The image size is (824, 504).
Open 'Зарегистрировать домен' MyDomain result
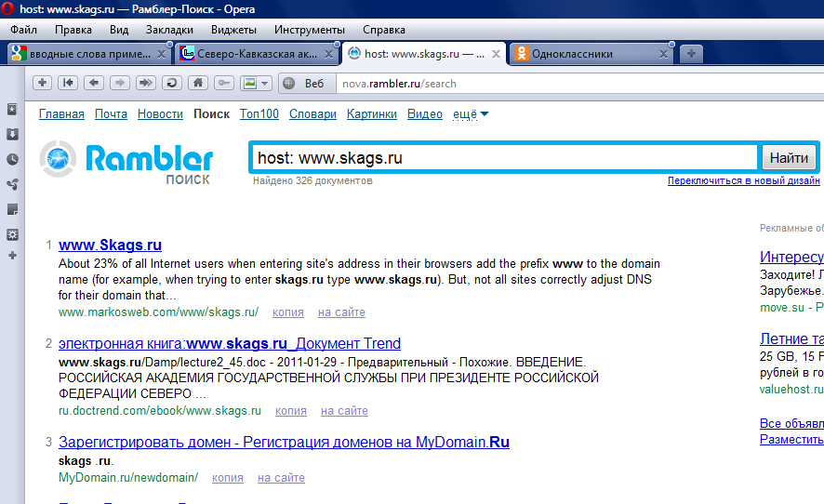[284, 442]
